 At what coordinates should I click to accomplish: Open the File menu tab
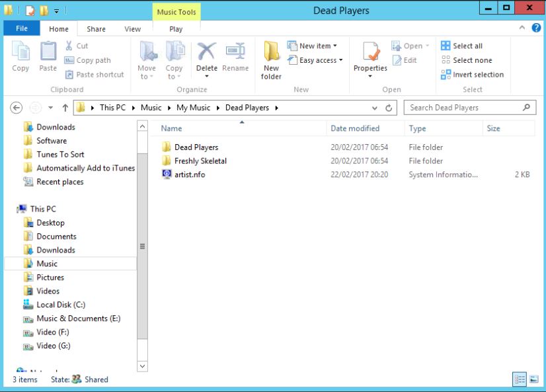[x=22, y=29]
